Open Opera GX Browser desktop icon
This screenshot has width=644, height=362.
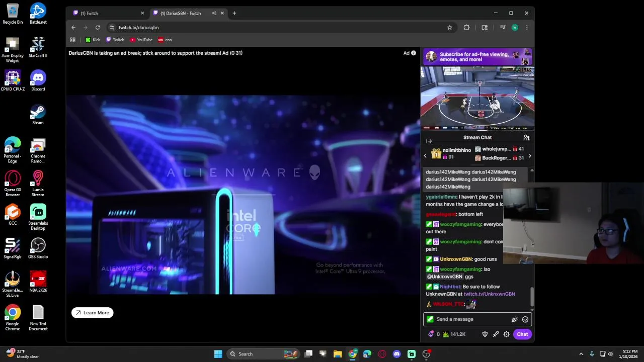(x=13, y=184)
